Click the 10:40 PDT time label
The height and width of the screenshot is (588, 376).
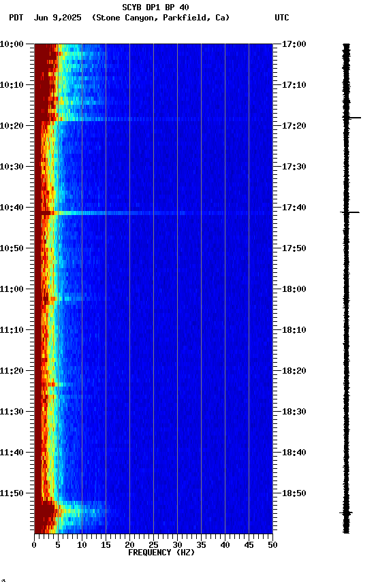pos(12,208)
